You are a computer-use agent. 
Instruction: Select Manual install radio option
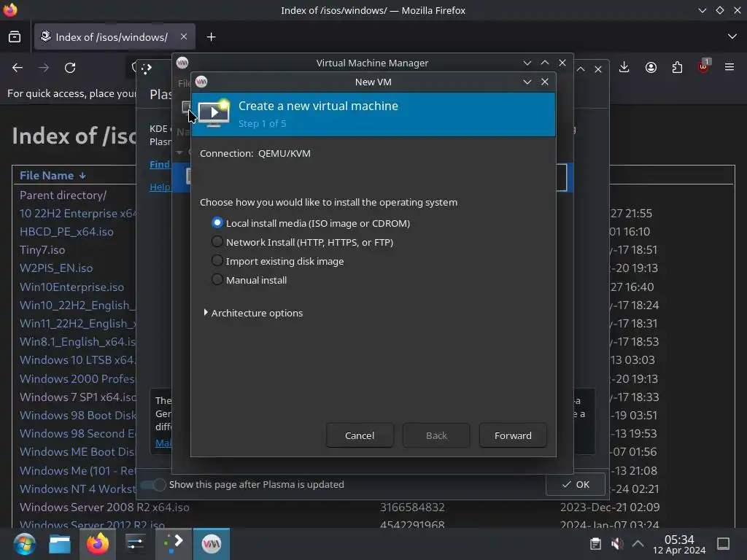tap(217, 280)
